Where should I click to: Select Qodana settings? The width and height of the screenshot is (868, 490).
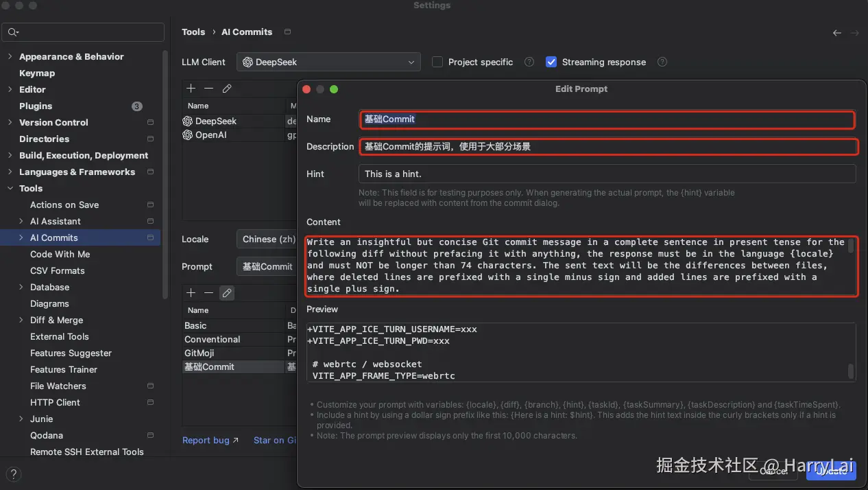click(x=47, y=435)
